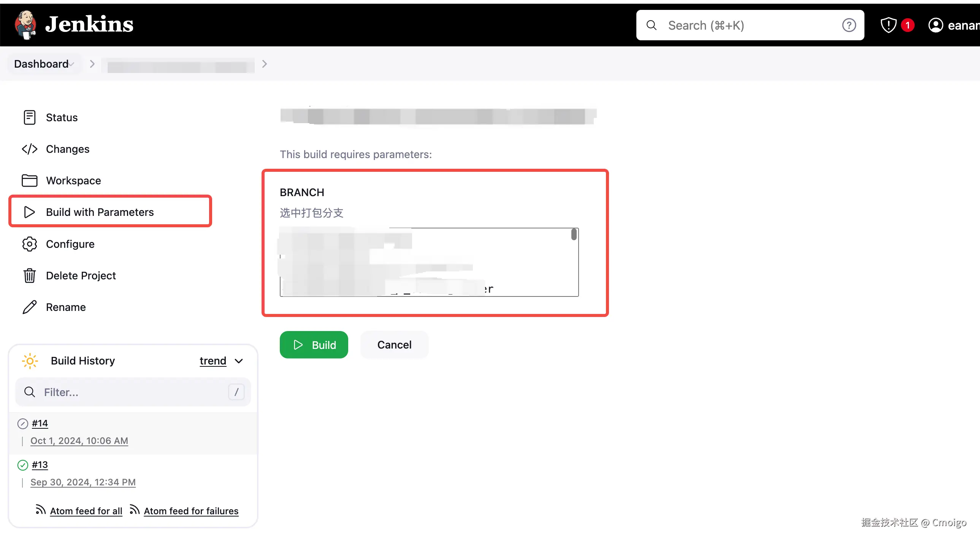Click the build #14 aborted status icon
Viewport: 980px width, 542px height.
coord(23,423)
